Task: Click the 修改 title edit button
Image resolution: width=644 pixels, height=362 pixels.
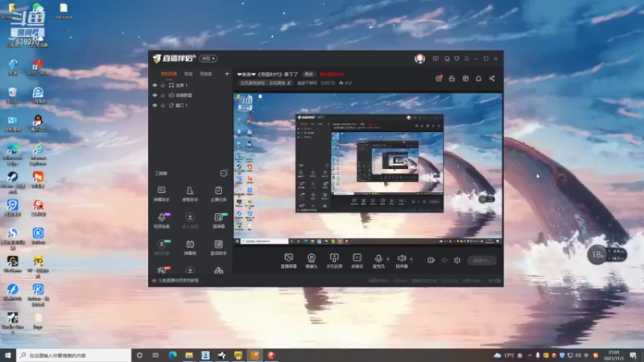Action: click(308, 74)
